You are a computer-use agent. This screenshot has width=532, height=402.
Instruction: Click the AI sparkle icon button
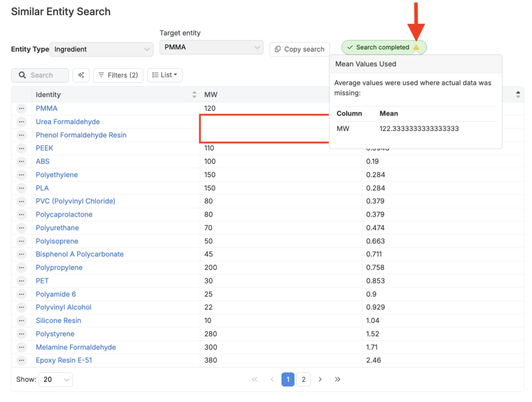81,75
